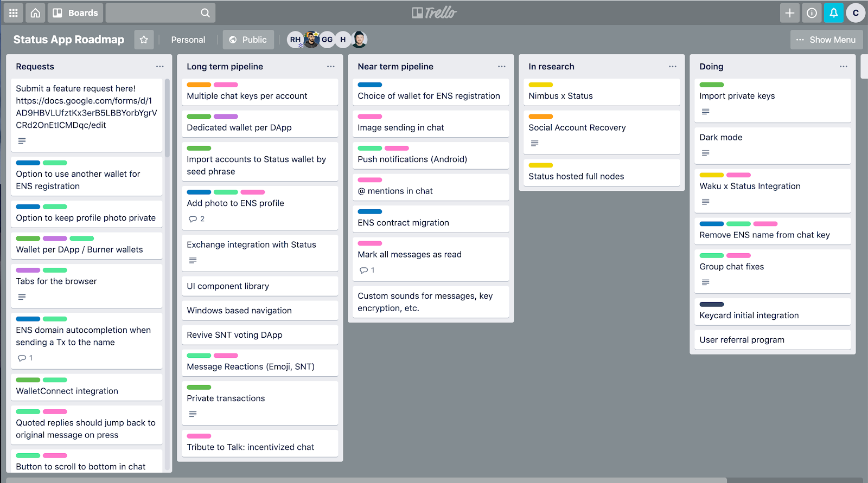868x483 pixels.
Task: Open the C profile avatar
Action: pyautogui.click(x=856, y=12)
